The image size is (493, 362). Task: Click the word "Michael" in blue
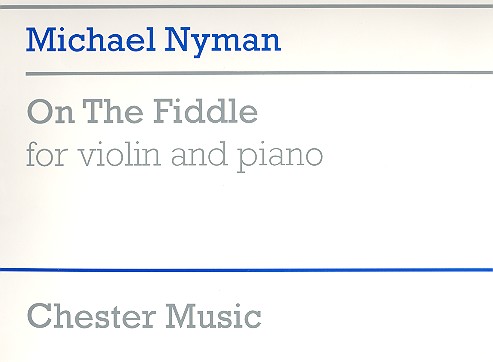pos(91,39)
